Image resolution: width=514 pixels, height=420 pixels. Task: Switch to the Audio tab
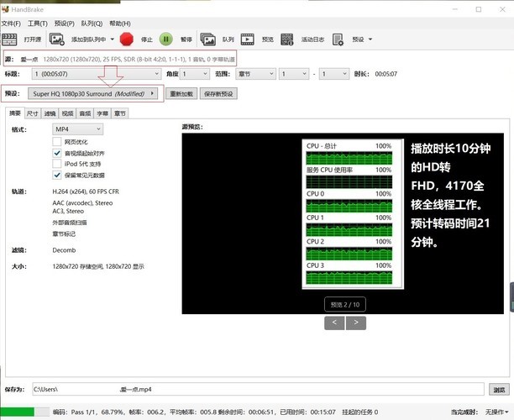(x=85, y=113)
